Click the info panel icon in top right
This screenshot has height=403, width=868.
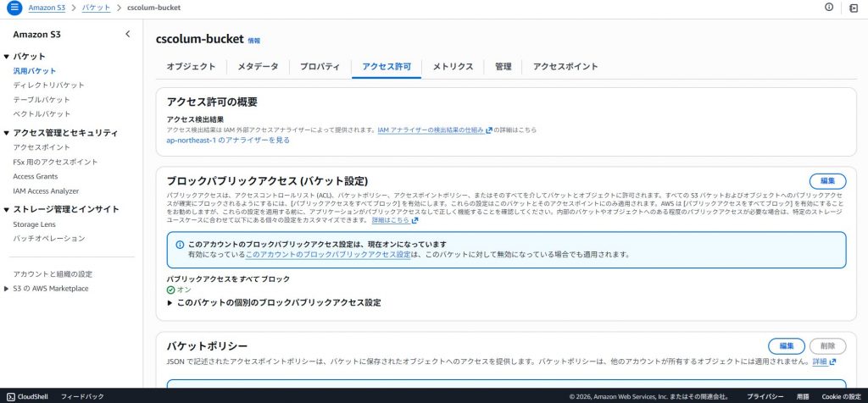[x=829, y=8]
